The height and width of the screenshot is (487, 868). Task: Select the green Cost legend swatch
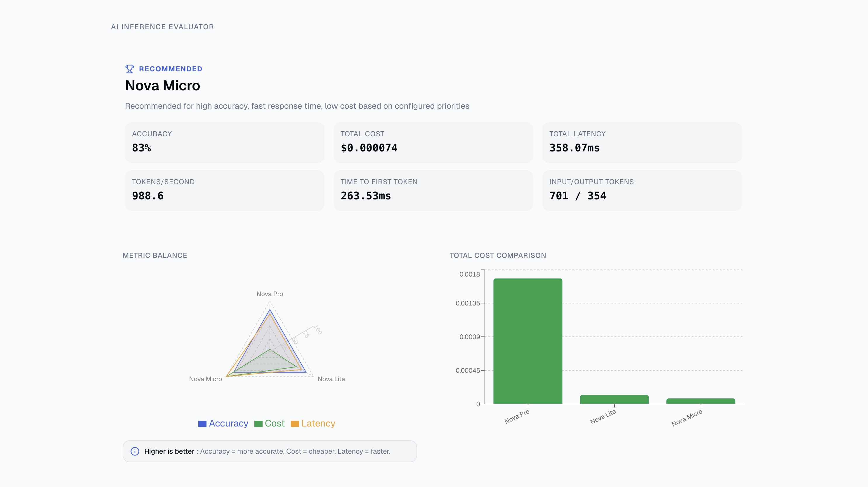(x=258, y=424)
